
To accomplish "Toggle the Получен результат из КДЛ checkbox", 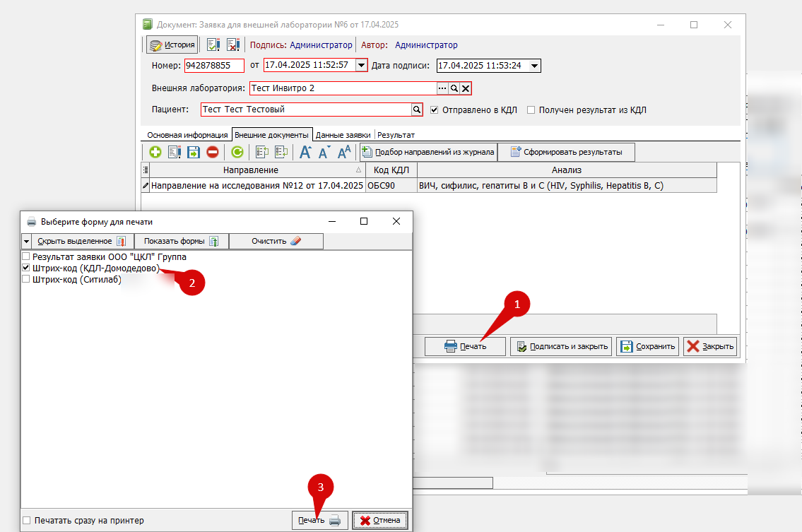I will point(531,110).
